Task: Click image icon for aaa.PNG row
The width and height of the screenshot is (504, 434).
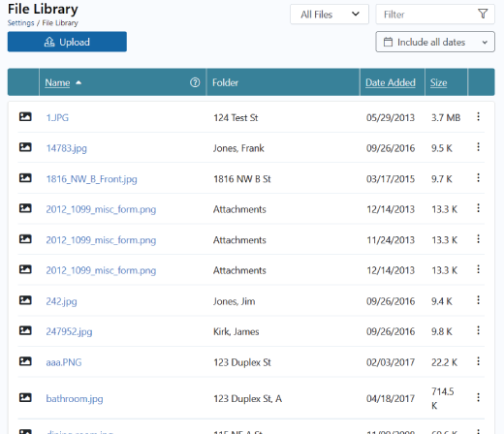Action: [x=25, y=361]
